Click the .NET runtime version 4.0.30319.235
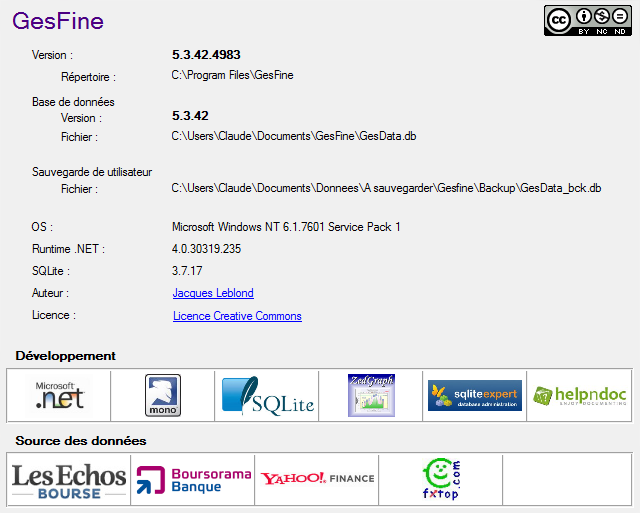Image resolution: width=640 pixels, height=513 pixels. click(206, 249)
